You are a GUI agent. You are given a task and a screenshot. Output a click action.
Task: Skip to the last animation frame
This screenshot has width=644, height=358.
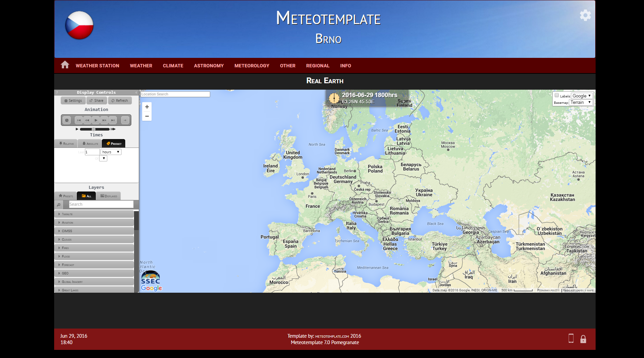pyautogui.click(x=113, y=120)
